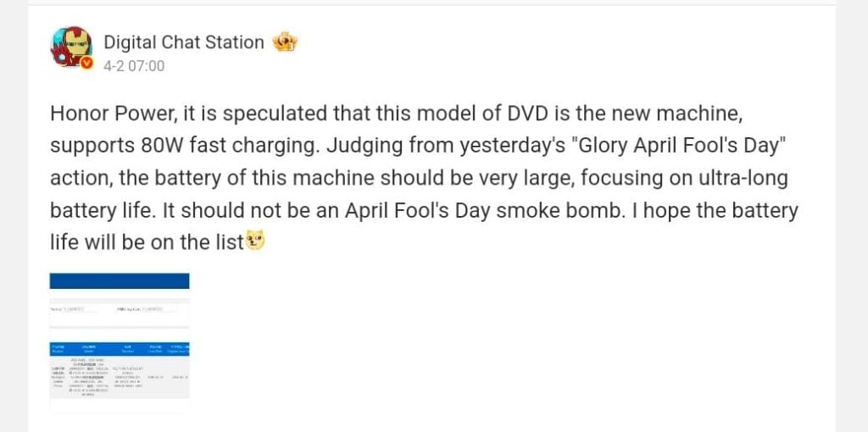Click the blue banner in the thumbnail
868x432 pixels.
(x=120, y=281)
